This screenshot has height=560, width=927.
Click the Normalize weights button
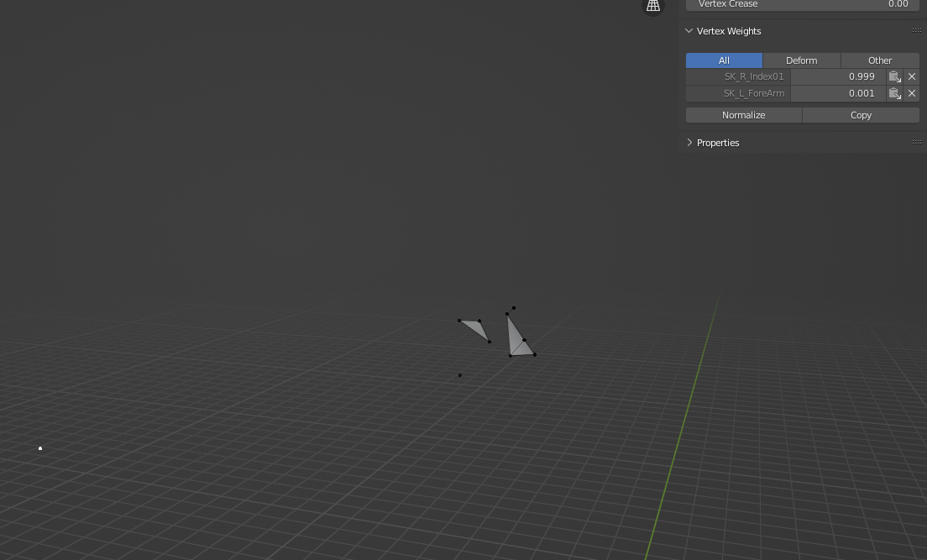(744, 115)
